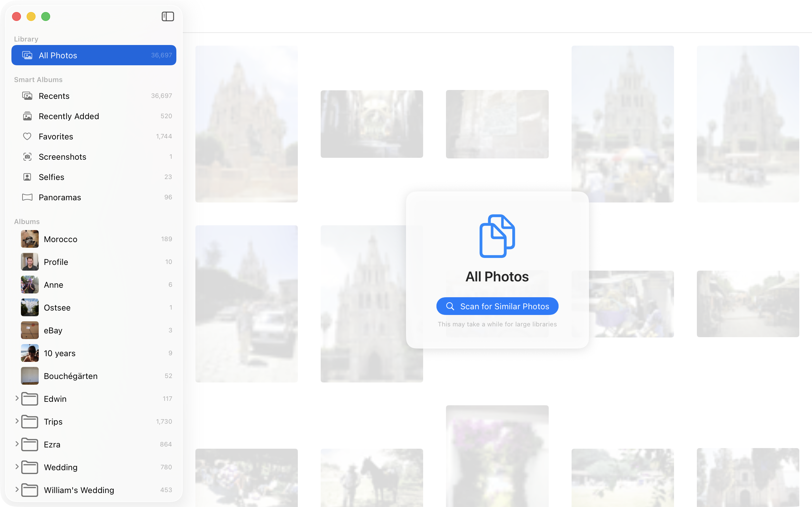Open Panoramas via its wide-photo icon
This screenshot has width=812, height=507.
pyautogui.click(x=28, y=197)
